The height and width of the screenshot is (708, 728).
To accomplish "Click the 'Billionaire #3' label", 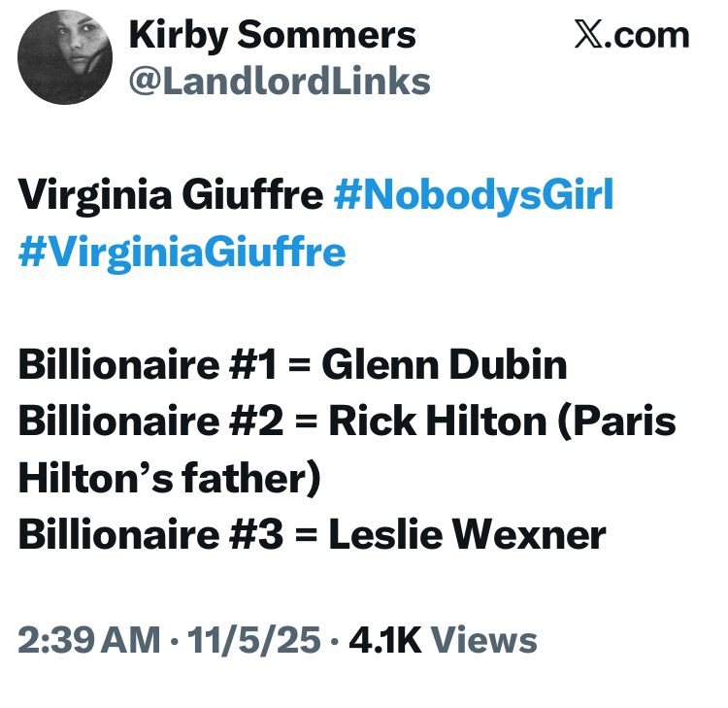I will [x=148, y=535].
